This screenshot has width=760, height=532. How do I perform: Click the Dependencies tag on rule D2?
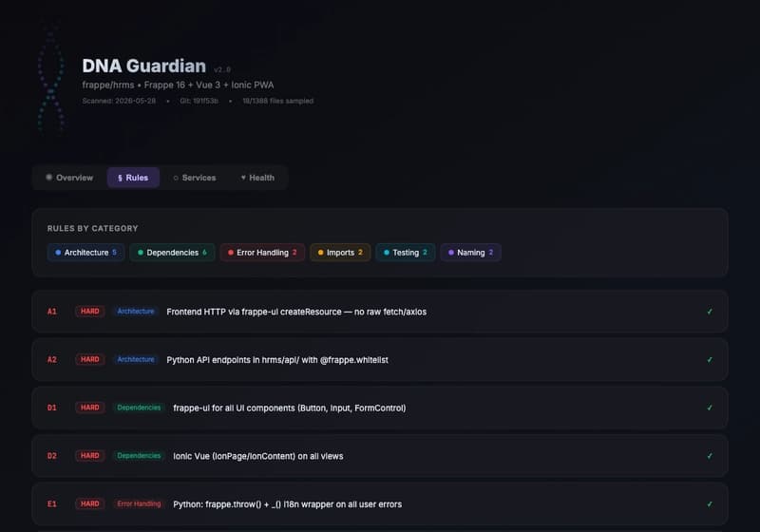coord(139,455)
